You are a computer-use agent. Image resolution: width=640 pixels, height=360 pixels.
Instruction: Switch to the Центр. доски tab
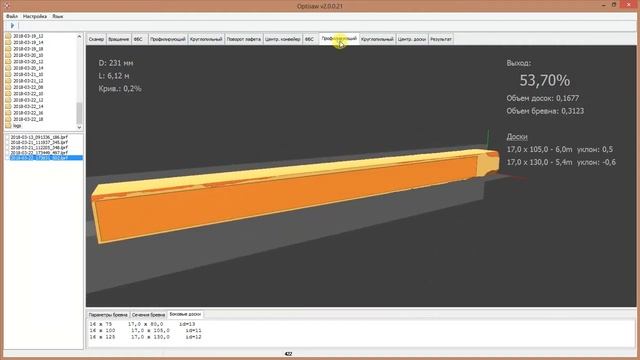[412, 39]
